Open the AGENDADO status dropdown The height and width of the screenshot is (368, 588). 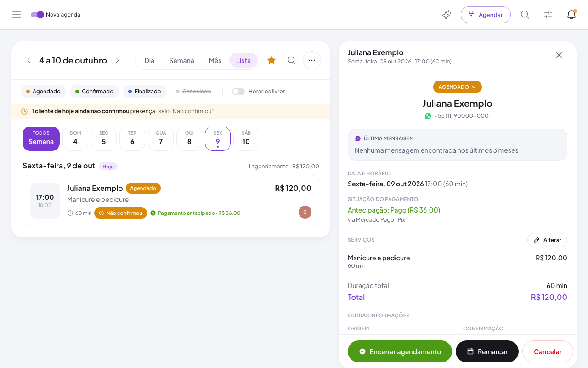pos(458,87)
